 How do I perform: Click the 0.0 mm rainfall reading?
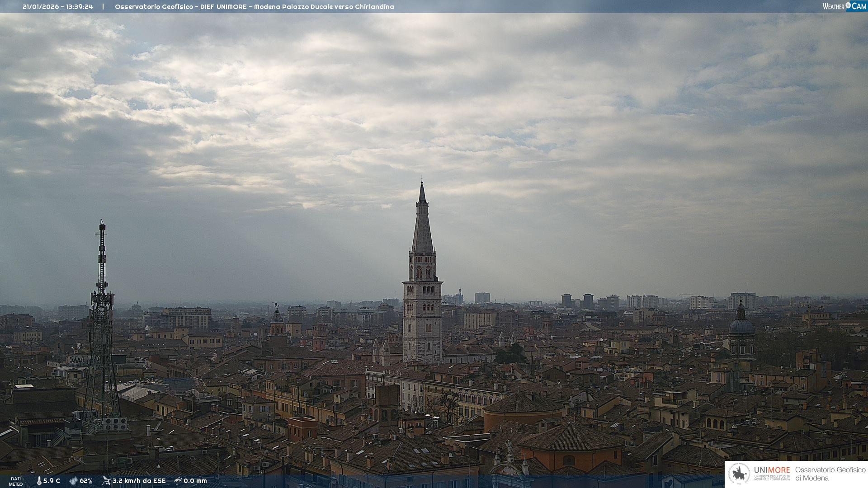pos(195,481)
